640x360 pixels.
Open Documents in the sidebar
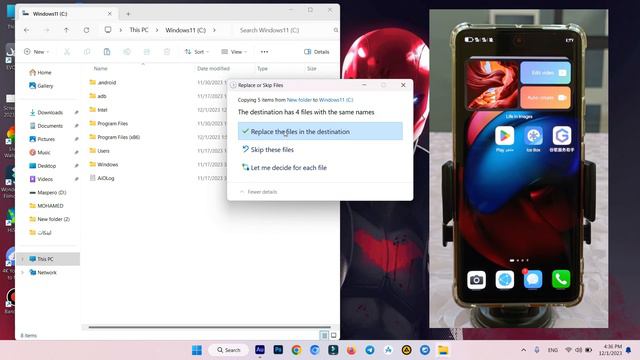46,126
